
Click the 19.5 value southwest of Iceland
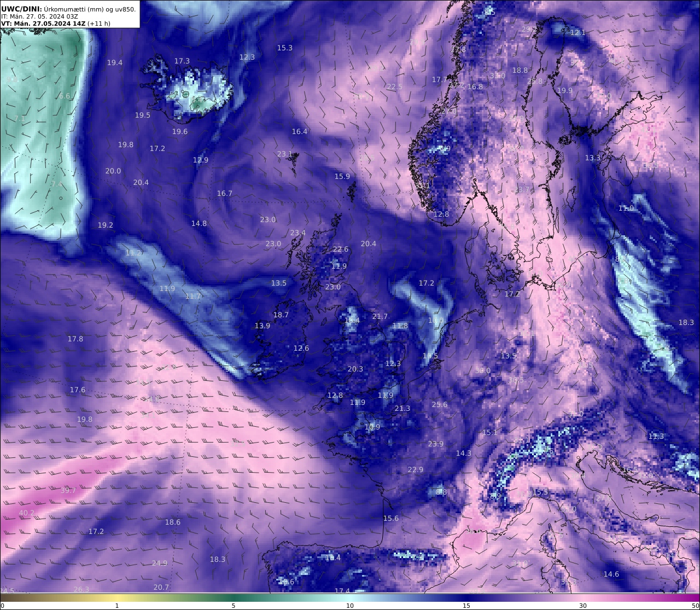[143, 115]
